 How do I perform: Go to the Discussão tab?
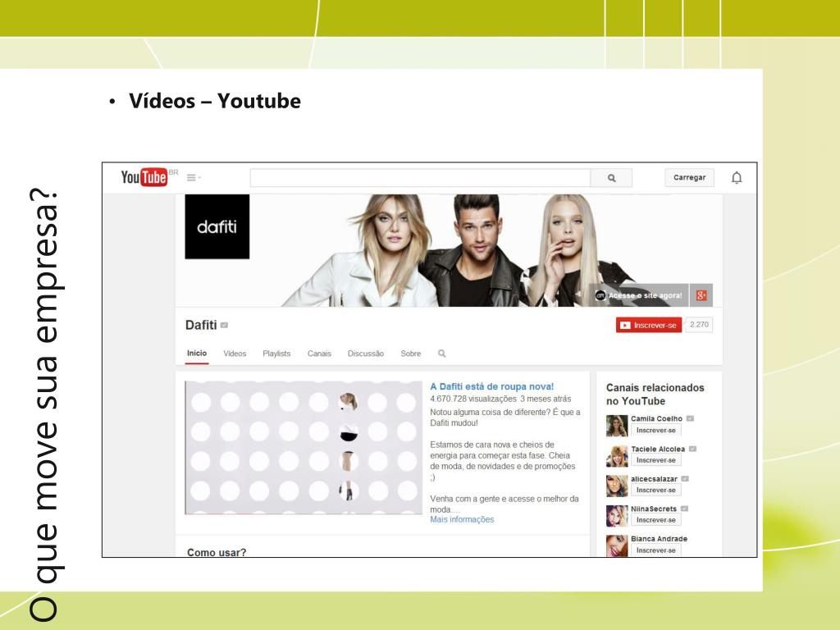point(365,354)
